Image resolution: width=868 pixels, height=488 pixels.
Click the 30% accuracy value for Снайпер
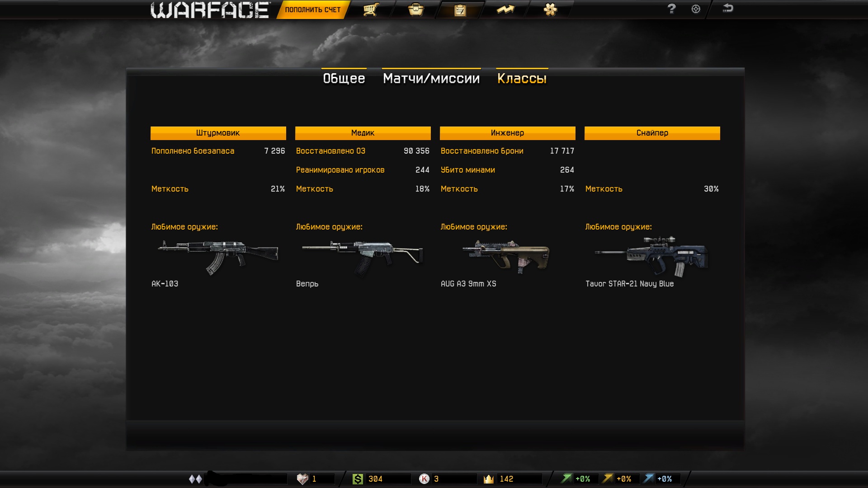pos(711,189)
